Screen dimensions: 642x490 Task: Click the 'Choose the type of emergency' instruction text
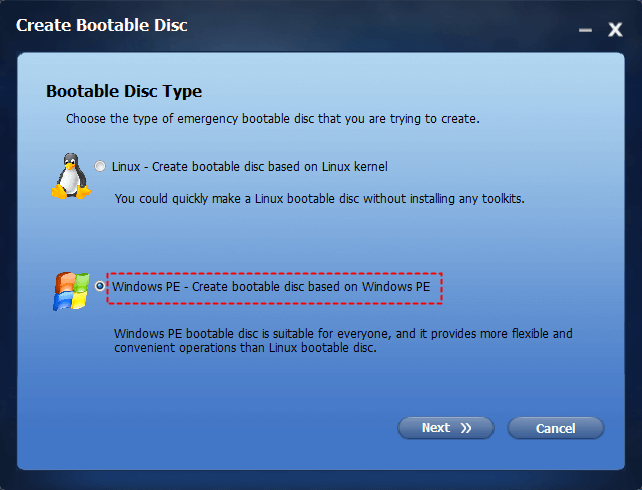[x=273, y=119]
